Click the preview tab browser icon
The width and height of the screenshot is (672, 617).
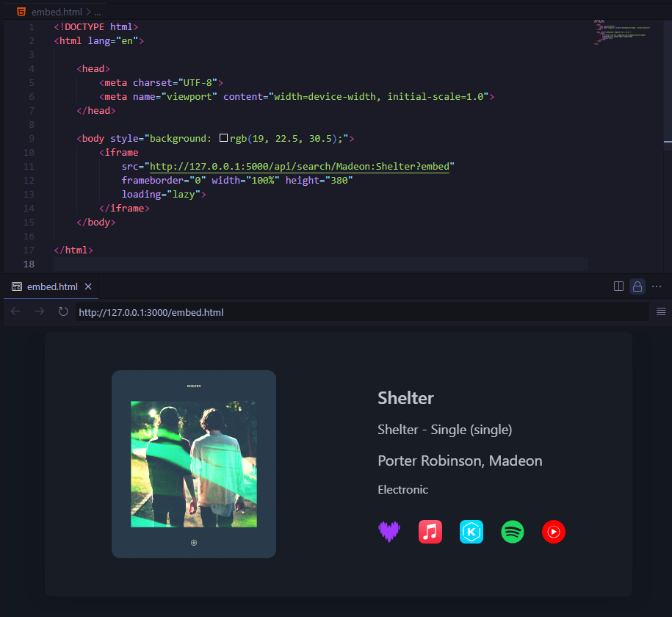click(x=17, y=286)
